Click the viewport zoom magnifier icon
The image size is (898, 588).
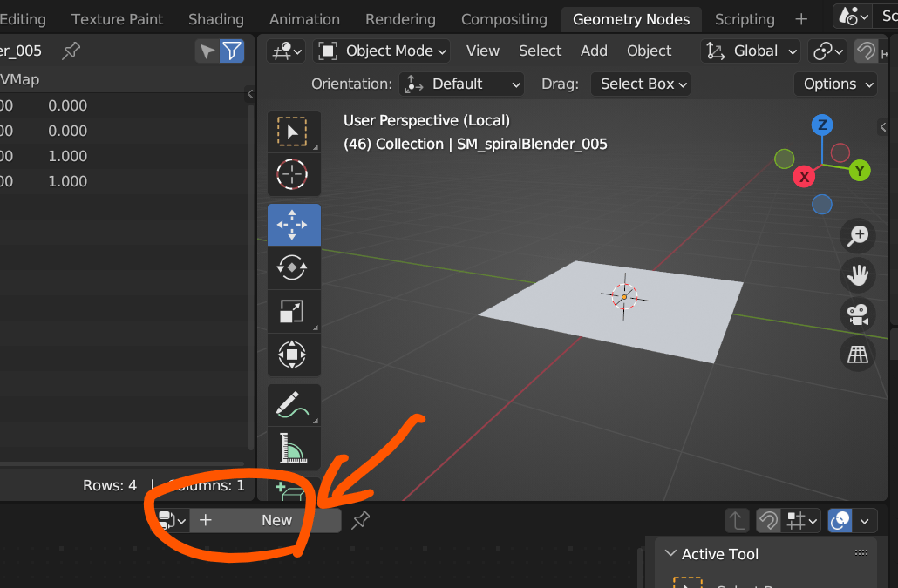[x=858, y=236]
